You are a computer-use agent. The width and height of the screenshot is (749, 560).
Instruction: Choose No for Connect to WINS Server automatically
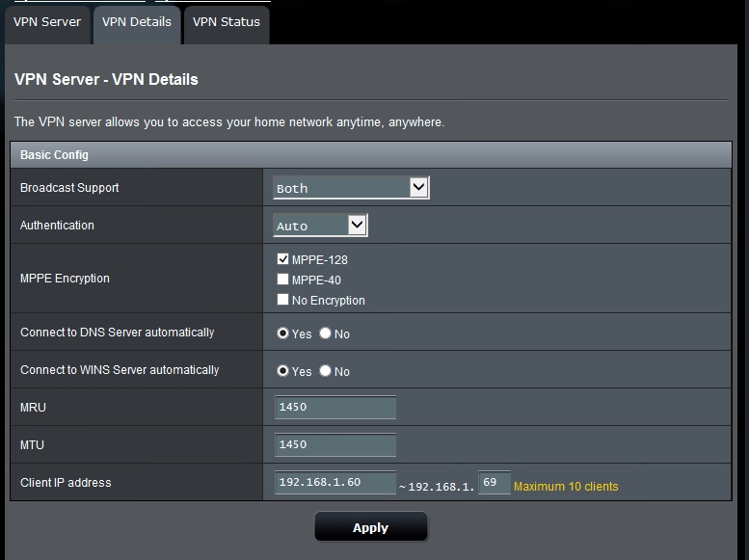(325, 371)
